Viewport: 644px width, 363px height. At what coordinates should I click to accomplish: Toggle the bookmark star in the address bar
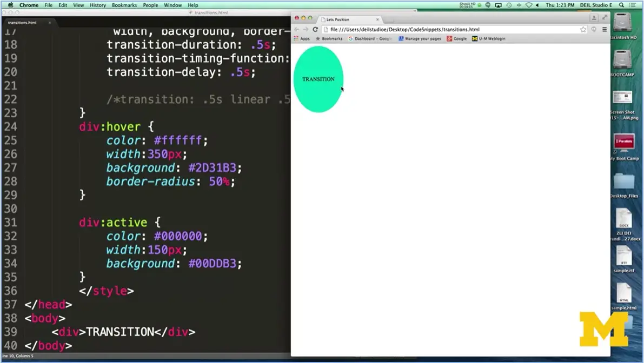tap(583, 29)
